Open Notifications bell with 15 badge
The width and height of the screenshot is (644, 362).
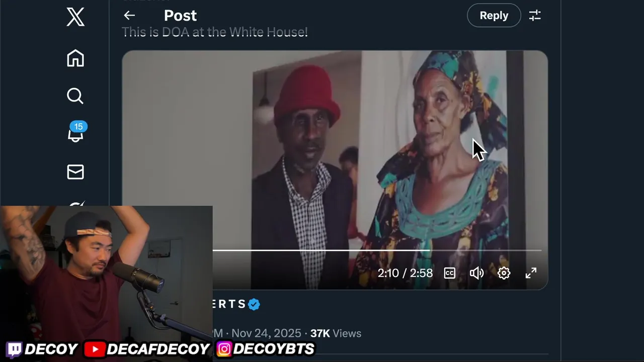[76, 133]
